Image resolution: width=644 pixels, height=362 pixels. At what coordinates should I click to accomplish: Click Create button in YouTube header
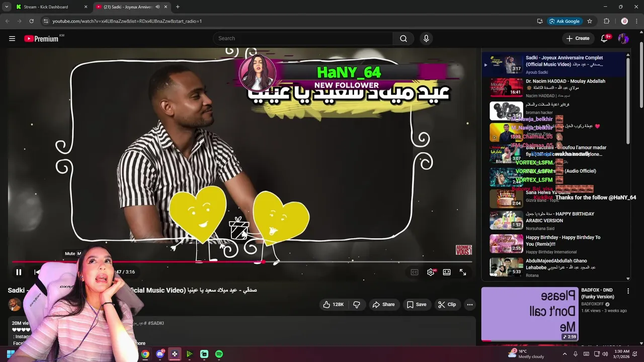tap(578, 39)
